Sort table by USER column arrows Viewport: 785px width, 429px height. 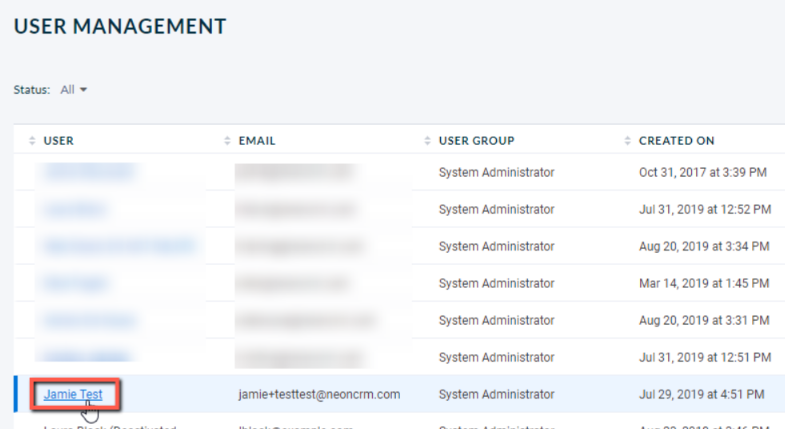pos(32,141)
